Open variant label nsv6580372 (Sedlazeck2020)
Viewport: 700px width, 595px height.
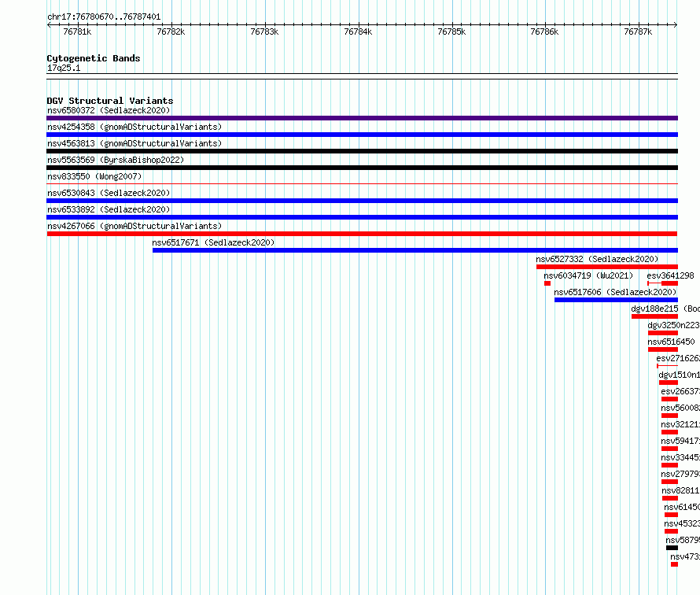pos(109,110)
